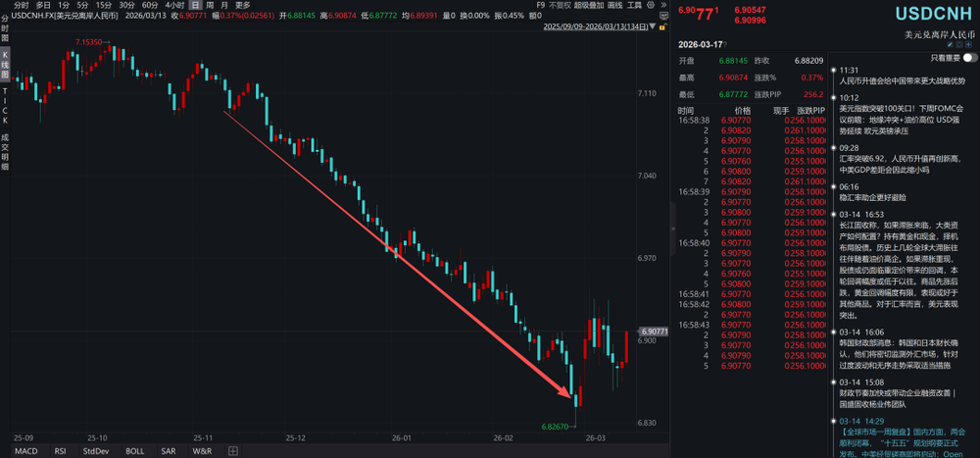Open news headline 人民币升值会给中国带来更大战略优势
The width and height of the screenshot is (980, 458).
903,81
